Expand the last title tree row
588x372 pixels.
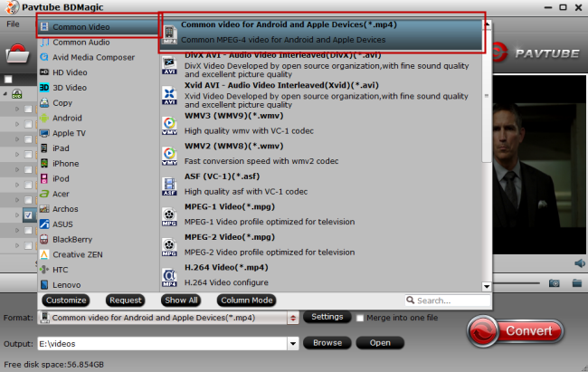click(x=17, y=245)
